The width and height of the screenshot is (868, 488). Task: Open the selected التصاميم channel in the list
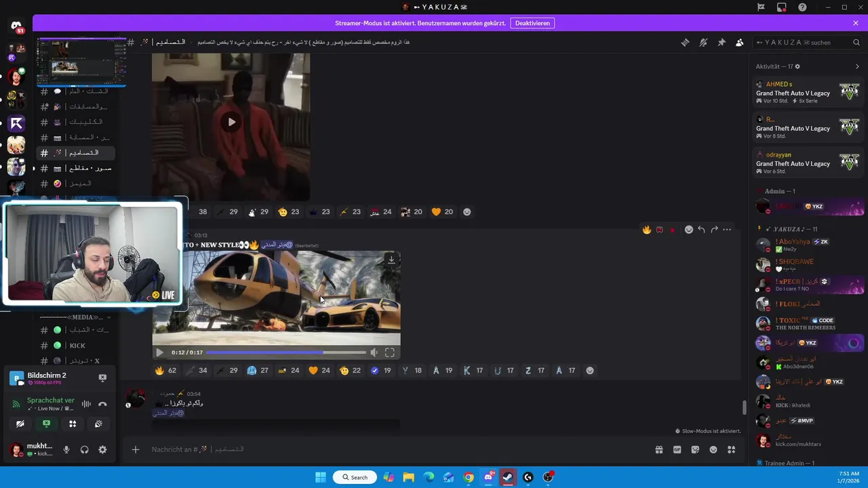76,152
